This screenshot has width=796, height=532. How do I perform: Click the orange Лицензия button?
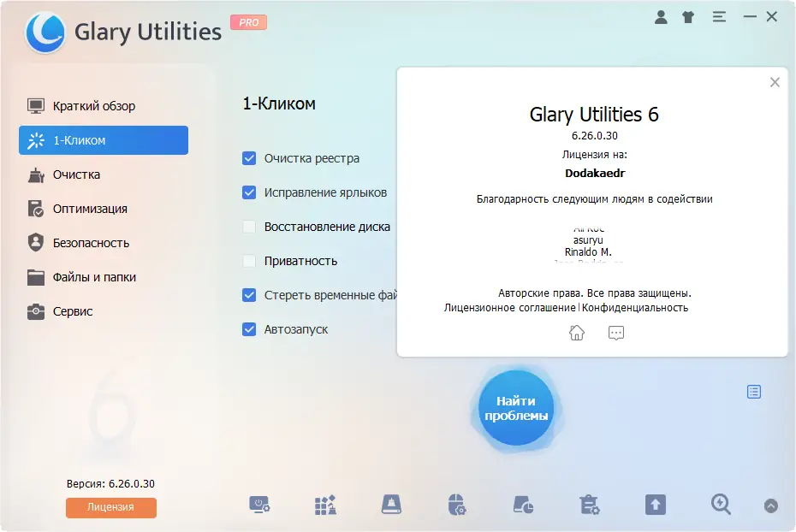110,507
